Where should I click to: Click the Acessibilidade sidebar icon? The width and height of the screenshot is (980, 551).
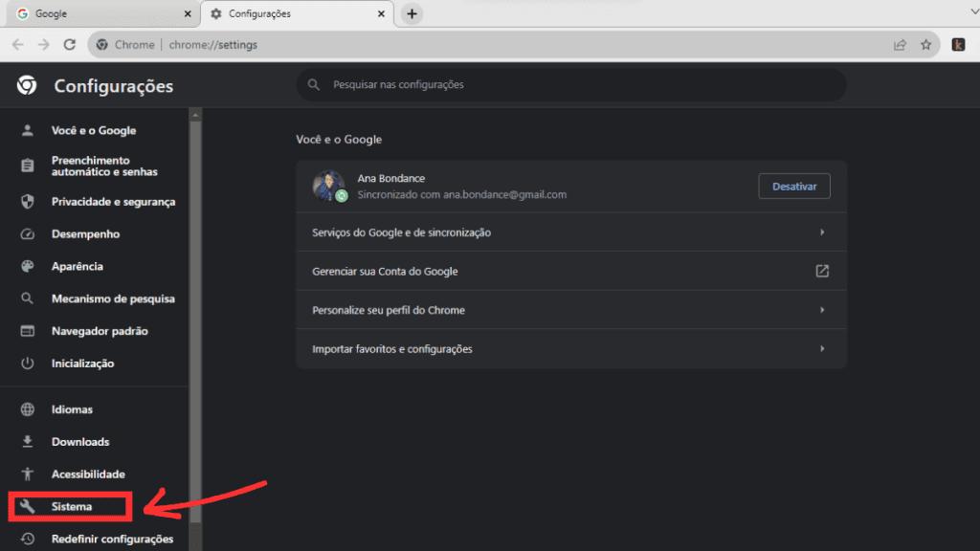coord(29,474)
